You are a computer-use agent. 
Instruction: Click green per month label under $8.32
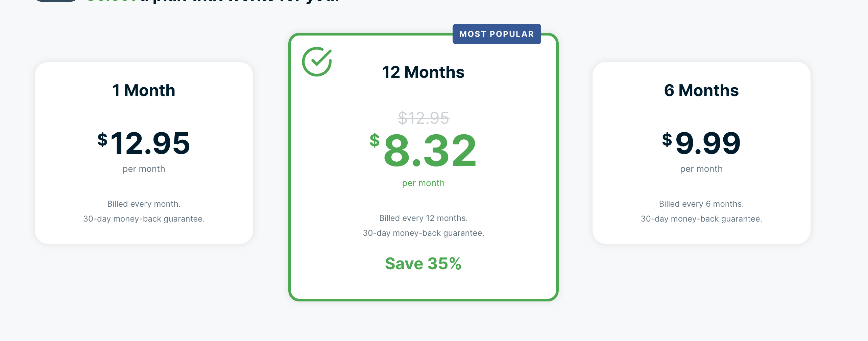click(x=424, y=183)
